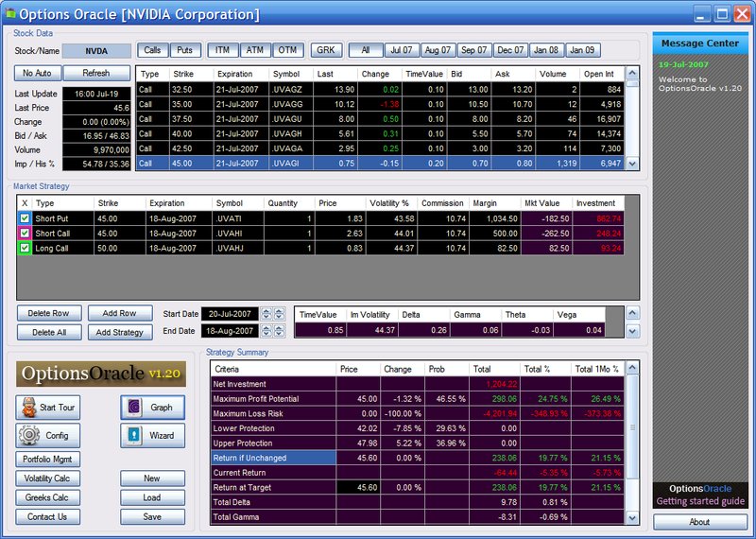
Task: Step the Start Date with first spinner
Action: click(x=266, y=314)
